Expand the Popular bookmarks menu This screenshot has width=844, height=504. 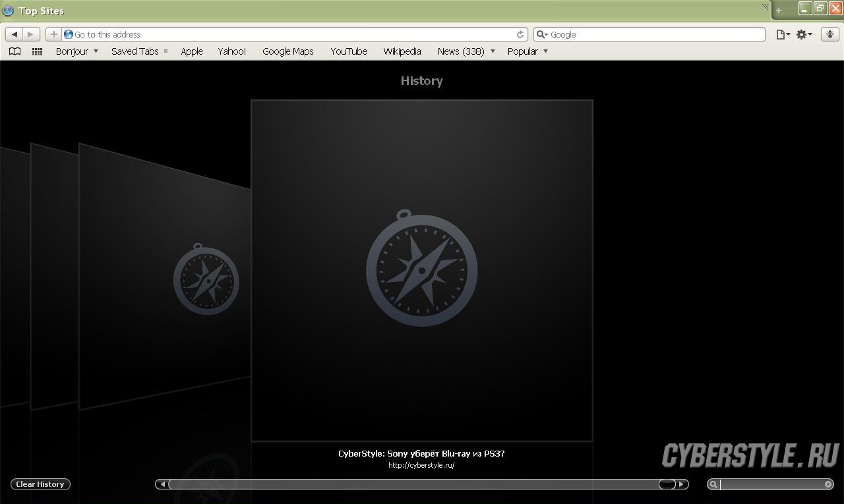pos(527,51)
